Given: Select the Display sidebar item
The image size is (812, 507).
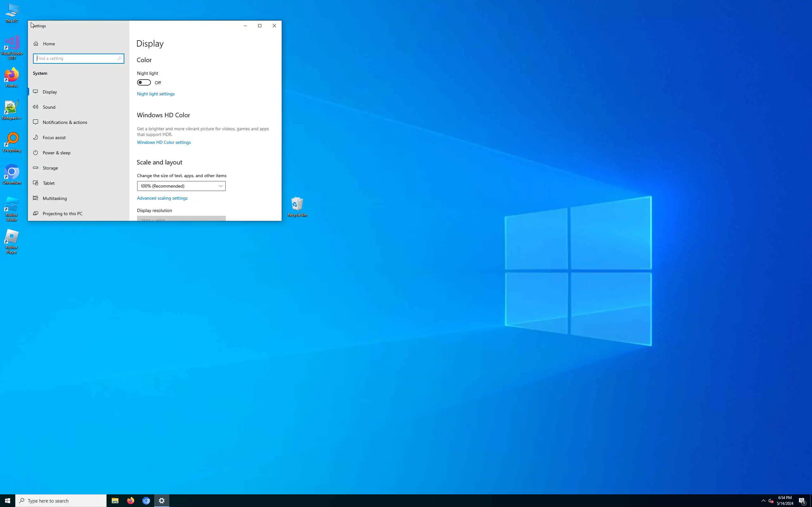Looking at the screenshot, I should pyautogui.click(x=50, y=92).
